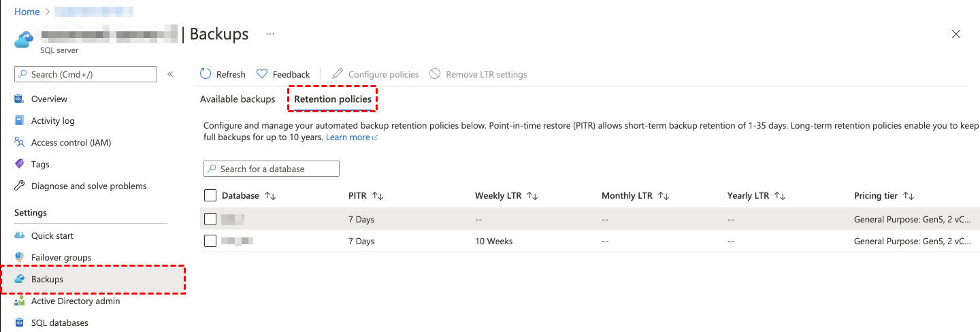The width and height of the screenshot is (980, 332).
Task: Sort by Weekly LTR column arrows
Action: 533,196
